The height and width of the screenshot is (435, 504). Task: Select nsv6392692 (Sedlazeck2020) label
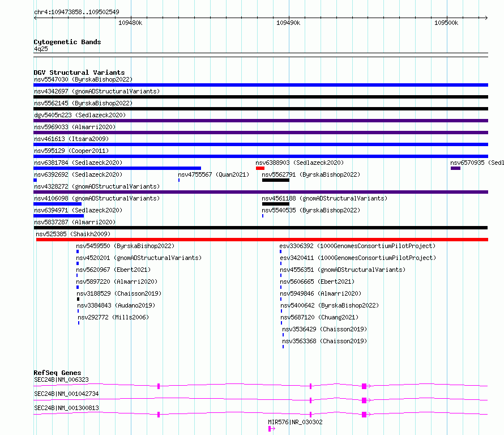[x=78, y=174]
